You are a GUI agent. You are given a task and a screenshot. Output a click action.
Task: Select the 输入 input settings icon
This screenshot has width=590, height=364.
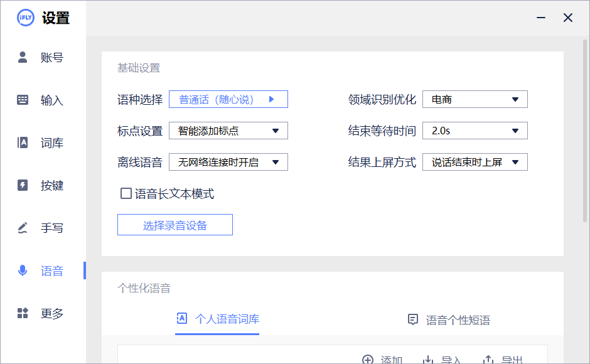(23, 100)
